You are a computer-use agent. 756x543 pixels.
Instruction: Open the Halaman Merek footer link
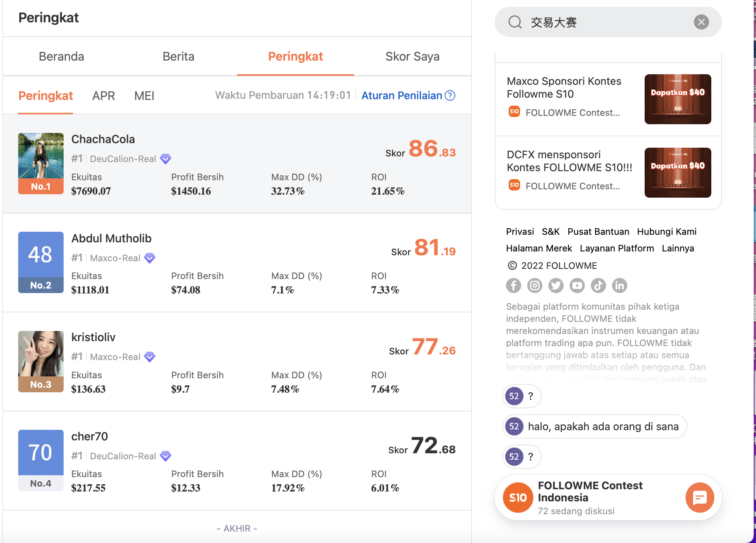coord(539,248)
